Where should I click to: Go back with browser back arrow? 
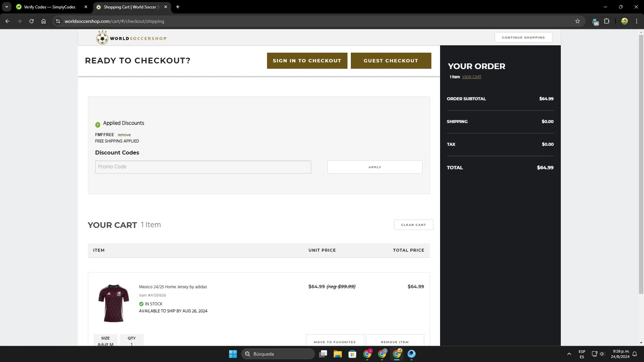tap(7, 21)
